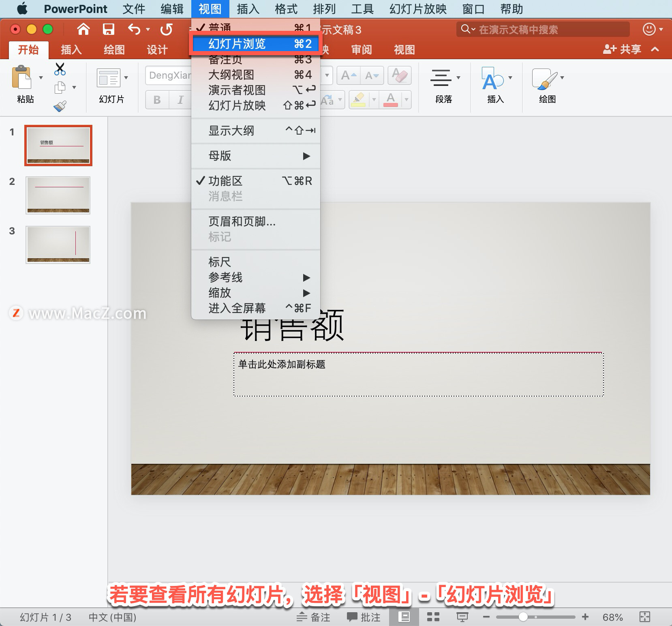Copy the selection with the copy icon
This screenshot has width=672, height=626.
[x=60, y=87]
